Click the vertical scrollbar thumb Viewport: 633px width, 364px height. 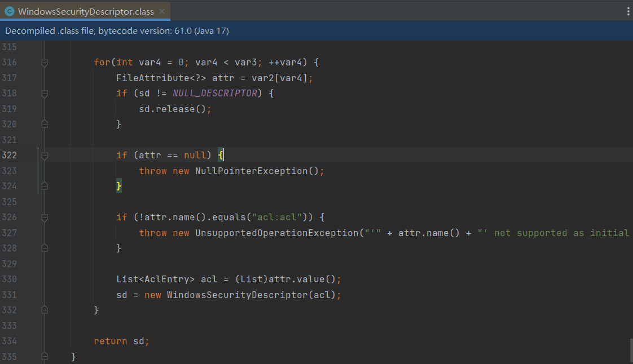click(x=631, y=351)
